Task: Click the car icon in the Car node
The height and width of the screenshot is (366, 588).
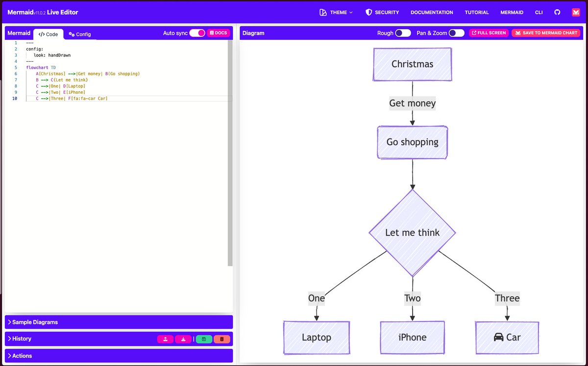Action: pos(498,338)
